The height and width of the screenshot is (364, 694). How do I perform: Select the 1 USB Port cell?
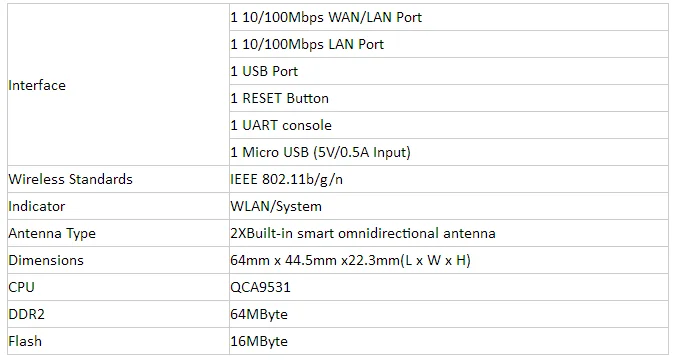click(x=449, y=71)
